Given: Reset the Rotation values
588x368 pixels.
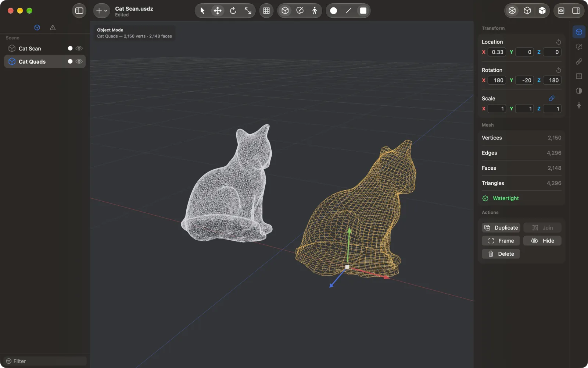Looking at the screenshot, I should click(558, 70).
